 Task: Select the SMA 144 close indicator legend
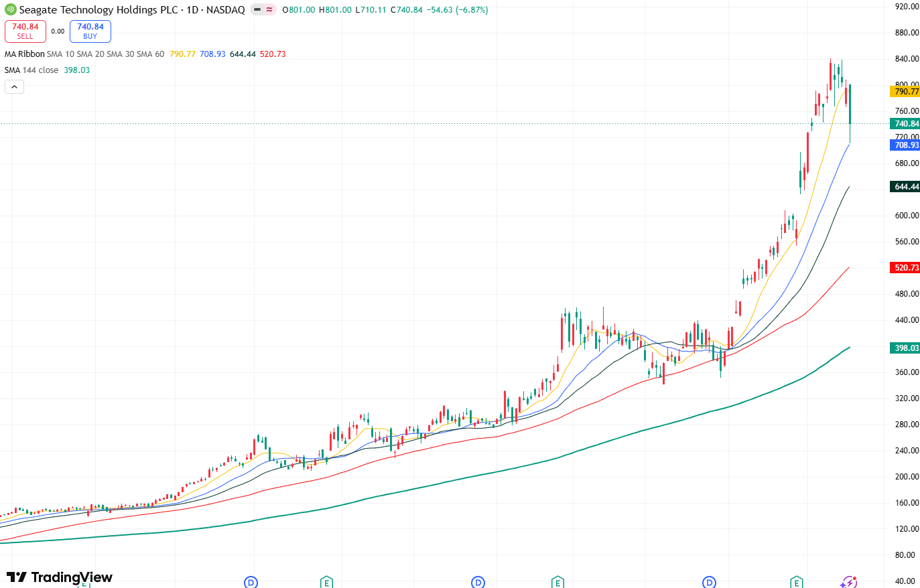point(31,70)
